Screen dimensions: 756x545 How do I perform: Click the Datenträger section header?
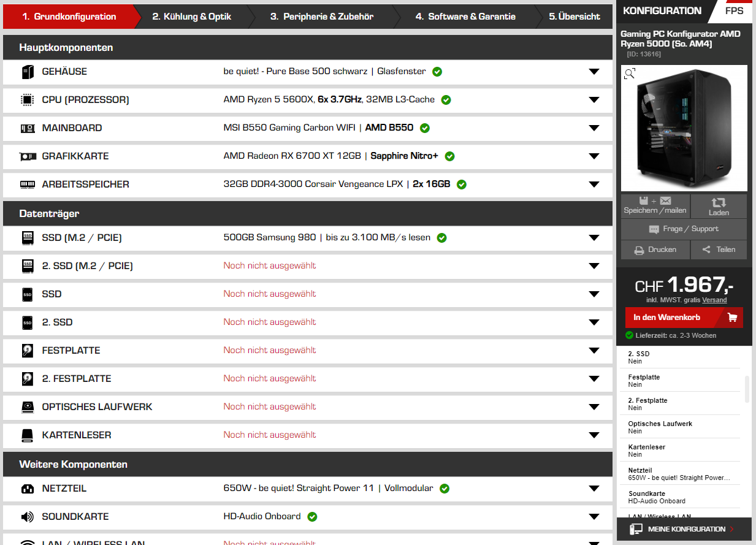[307, 214]
